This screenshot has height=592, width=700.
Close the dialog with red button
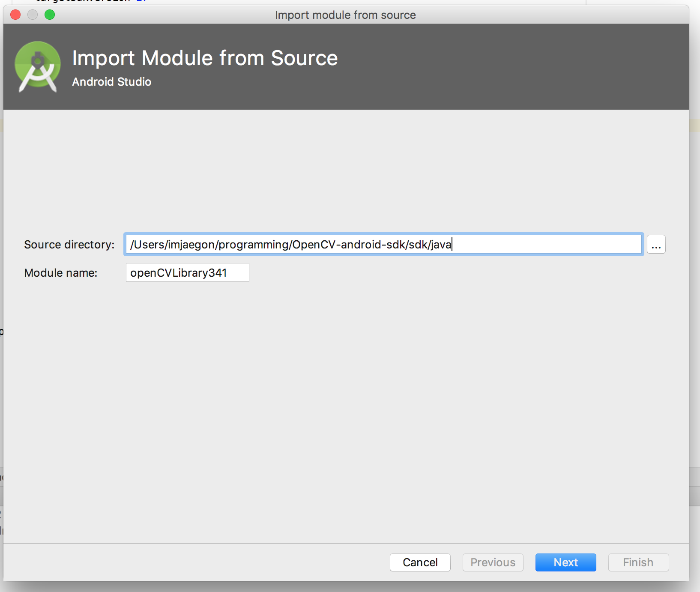tap(15, 15)
